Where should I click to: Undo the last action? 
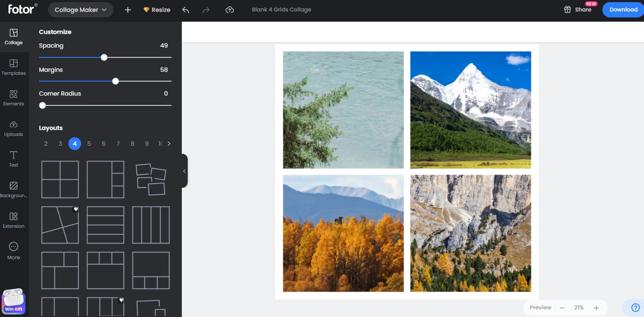[x=186, y=10]
